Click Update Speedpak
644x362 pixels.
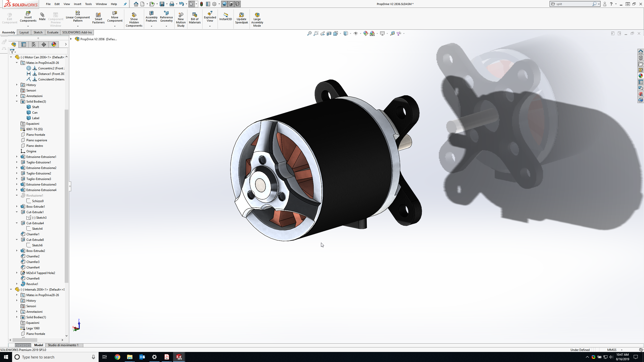[242, 18]
